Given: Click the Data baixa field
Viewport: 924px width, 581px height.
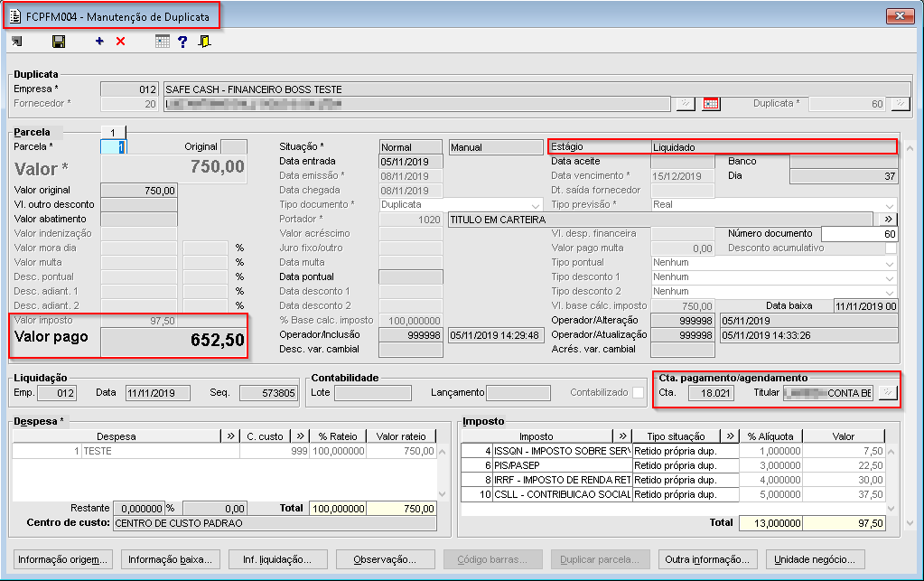Looking at the screenshot, I should tap(866, 305).
